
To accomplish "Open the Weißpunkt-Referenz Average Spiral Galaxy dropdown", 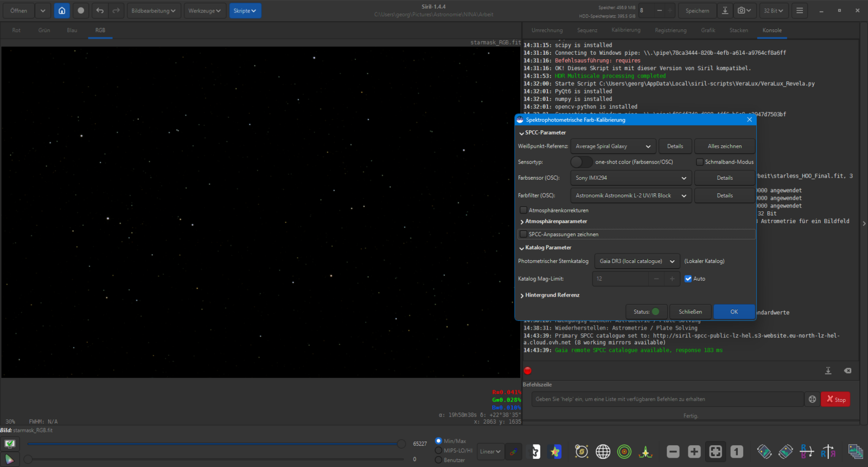I will 613,146.
